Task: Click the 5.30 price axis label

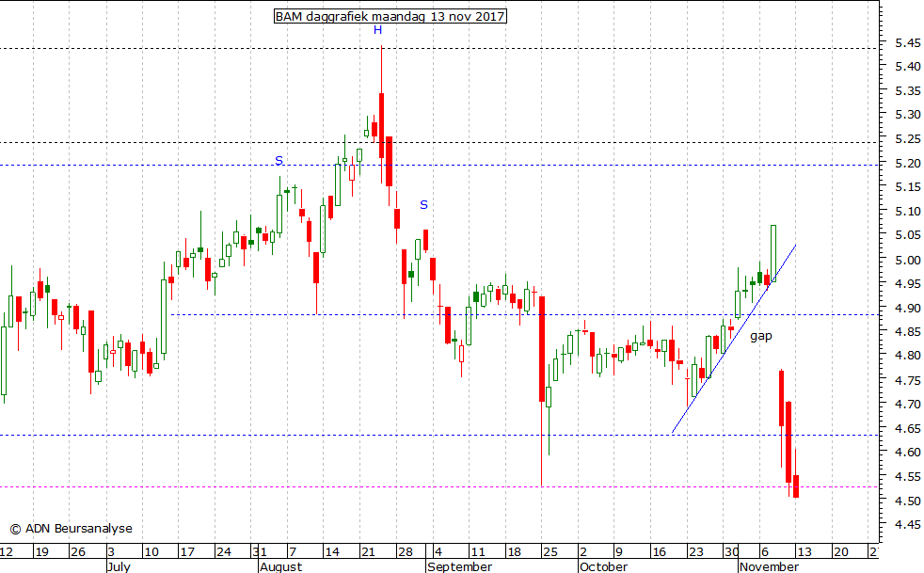Action: pyautogui.click(x=907, y=115)
